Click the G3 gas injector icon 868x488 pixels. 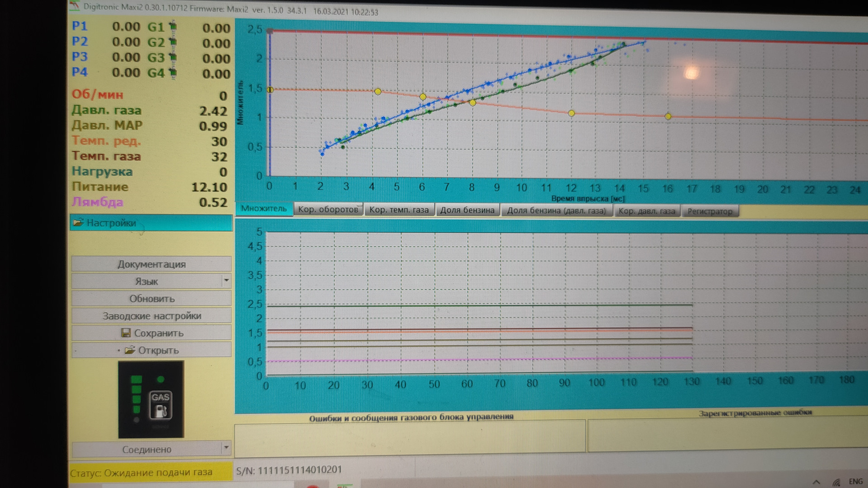tap(173, 57)
